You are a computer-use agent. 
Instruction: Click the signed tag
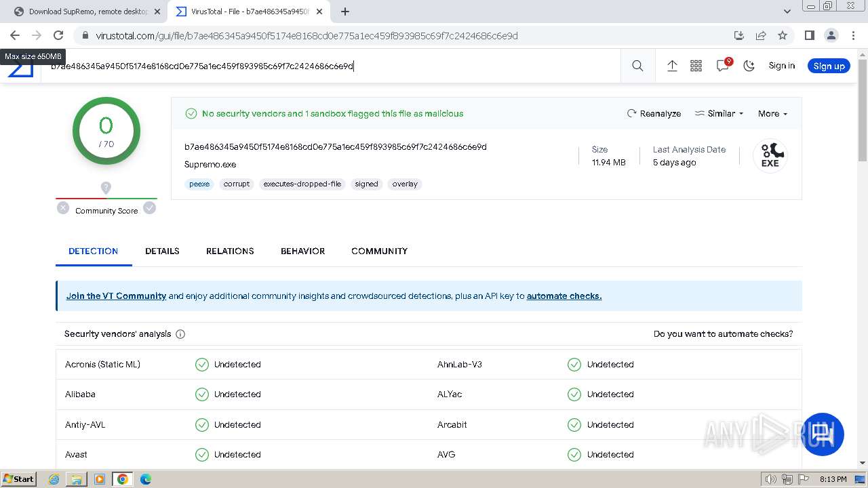(366, 184)
